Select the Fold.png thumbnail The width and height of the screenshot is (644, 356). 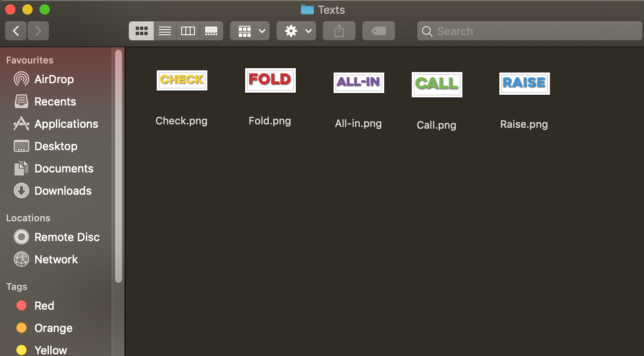270,80
